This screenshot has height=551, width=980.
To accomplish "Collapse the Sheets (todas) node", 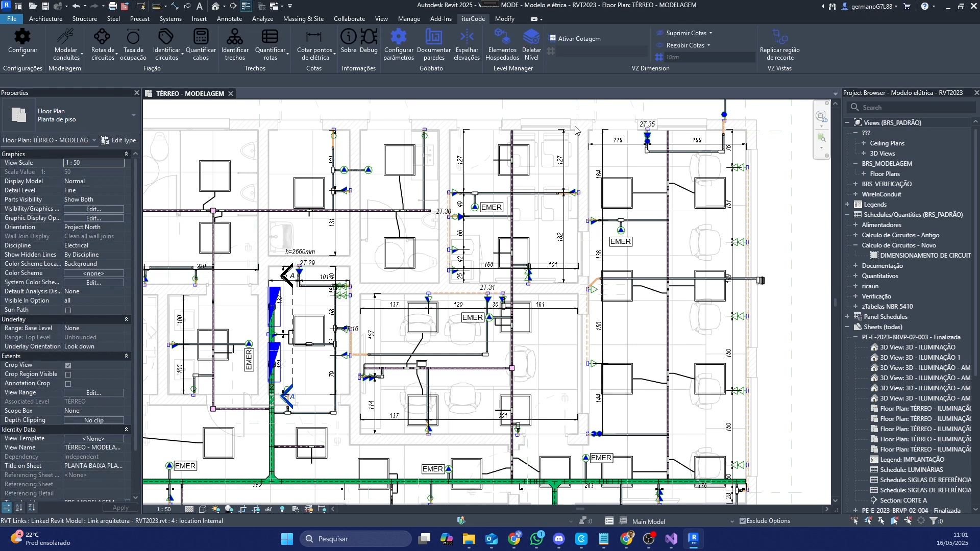I will point(847,327).
